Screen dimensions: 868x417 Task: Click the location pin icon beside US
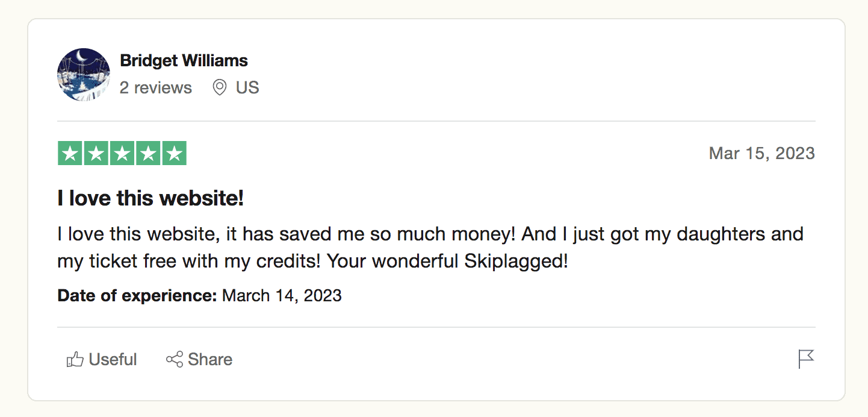tap(219, 87)
